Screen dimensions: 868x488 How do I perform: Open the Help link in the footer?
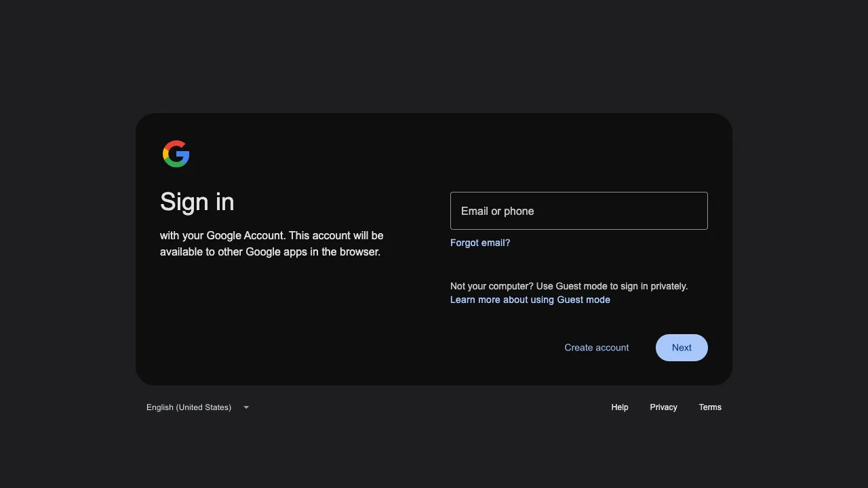[x=620, y=407]
